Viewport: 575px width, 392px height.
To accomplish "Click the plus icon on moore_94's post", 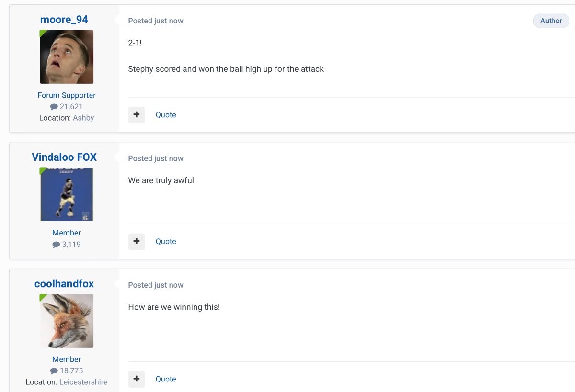I will tap(137, 115).
